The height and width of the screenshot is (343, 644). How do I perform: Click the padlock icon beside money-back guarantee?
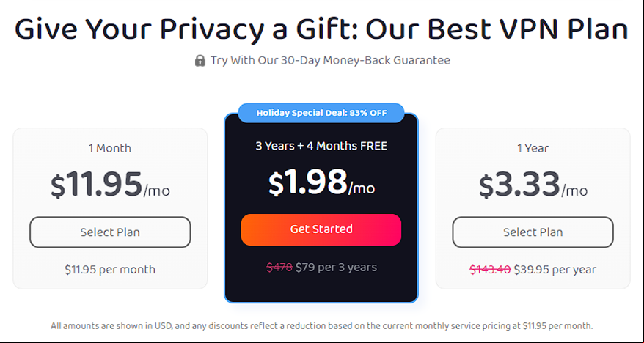click(x=200, y=61)
